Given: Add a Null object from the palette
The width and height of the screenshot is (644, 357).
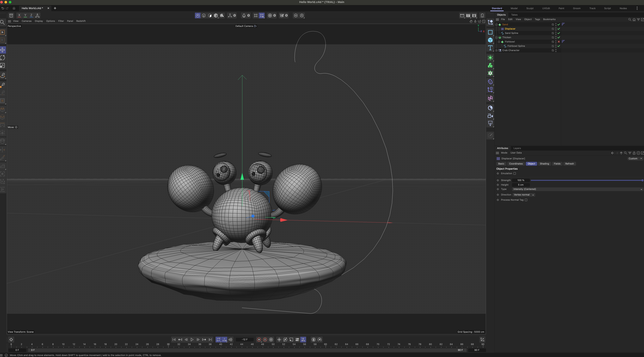Looking at the screenshot, I should click(x=490, y=22).
